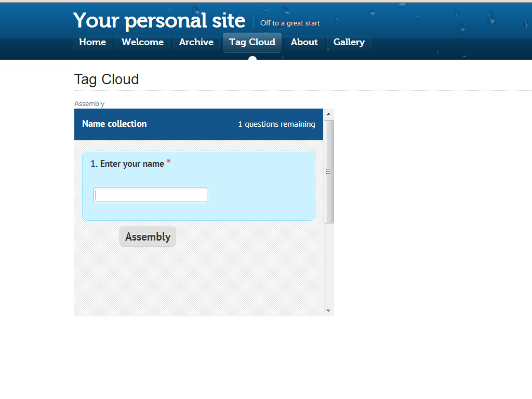Click the Off to a great start tagline

(290, 23)
